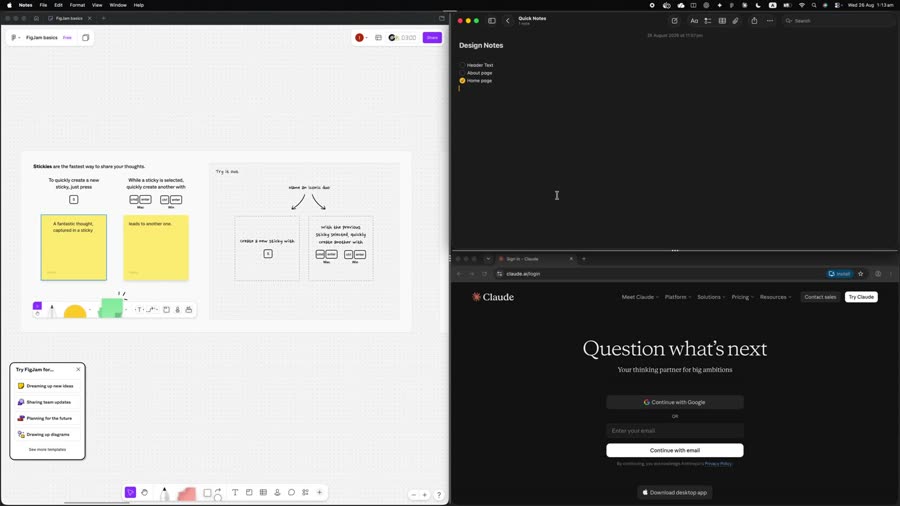This screenshot has width=900, height=506.
Task: Zoom in the FigJam canvas
Action: 425,495
